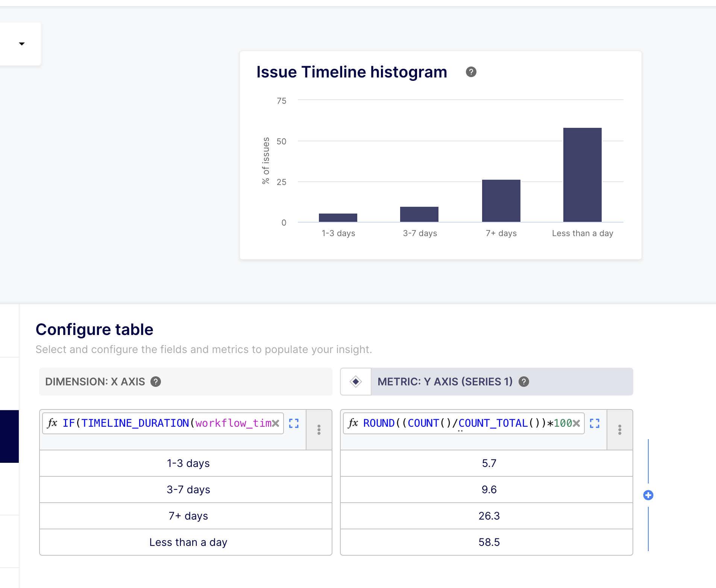This screenshot has height=588, width=716.
Task: Click help icon next to Metric: Y Axis
Action: (524, 382)
